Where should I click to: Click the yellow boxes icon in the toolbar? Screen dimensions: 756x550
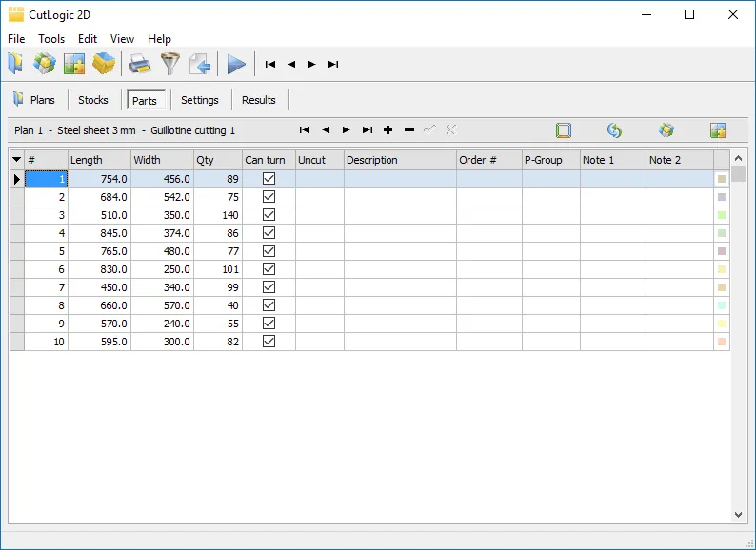[104, 64]
